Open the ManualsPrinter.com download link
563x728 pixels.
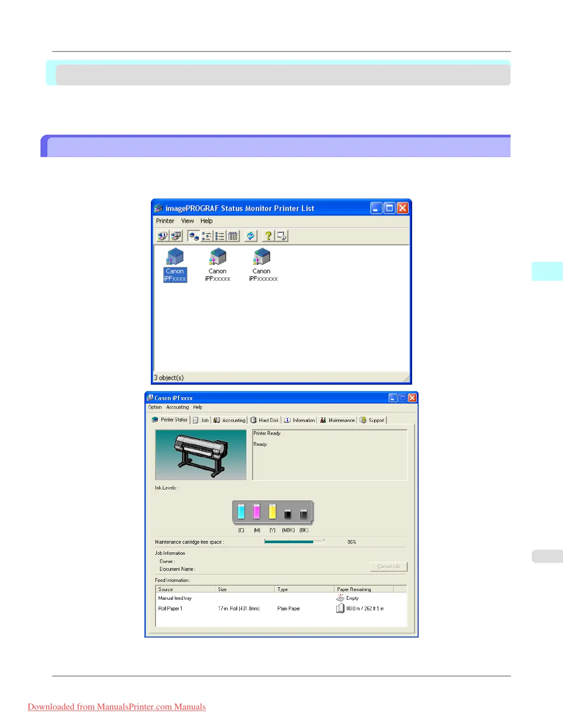(117, 707)
